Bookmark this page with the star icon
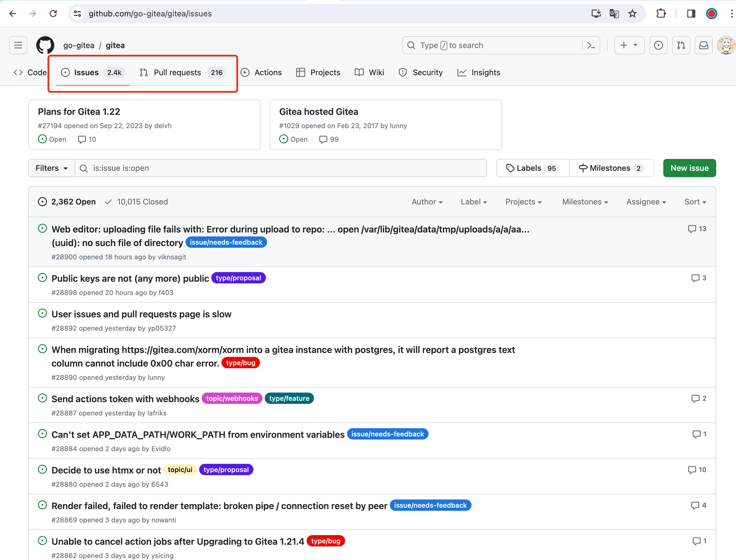This screenshot has height=560, width=736. pos(632,14)
